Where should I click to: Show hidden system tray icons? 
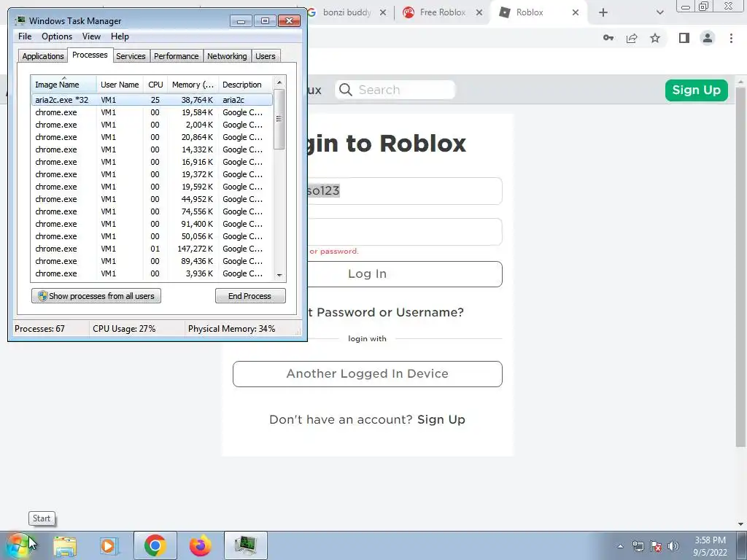tap(620, 546)
